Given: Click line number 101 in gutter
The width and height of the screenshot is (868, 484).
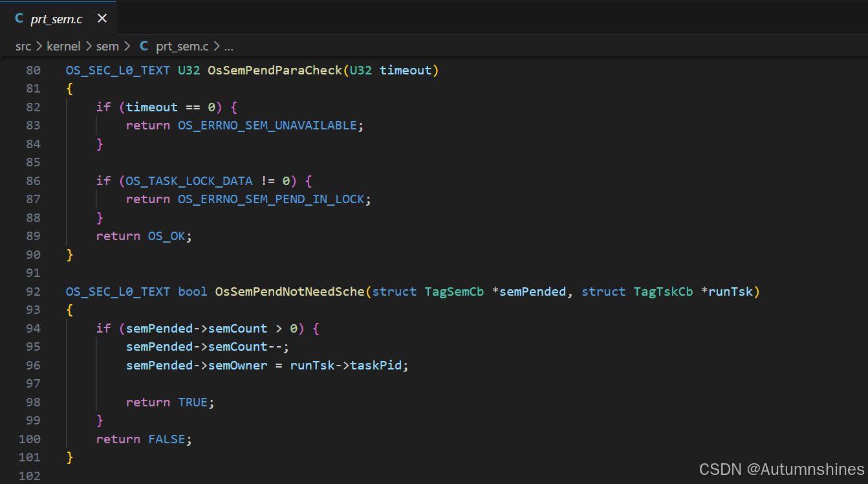Looking at the screenshot, I should (30, 457).
